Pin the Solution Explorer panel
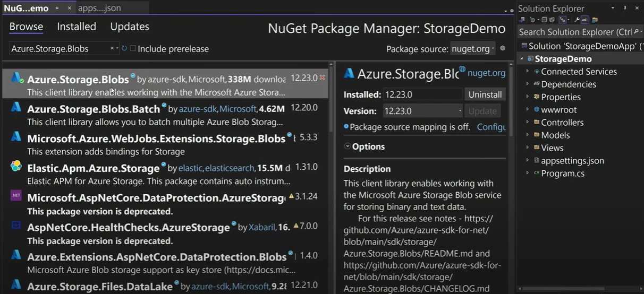 (x=625, y=8)
